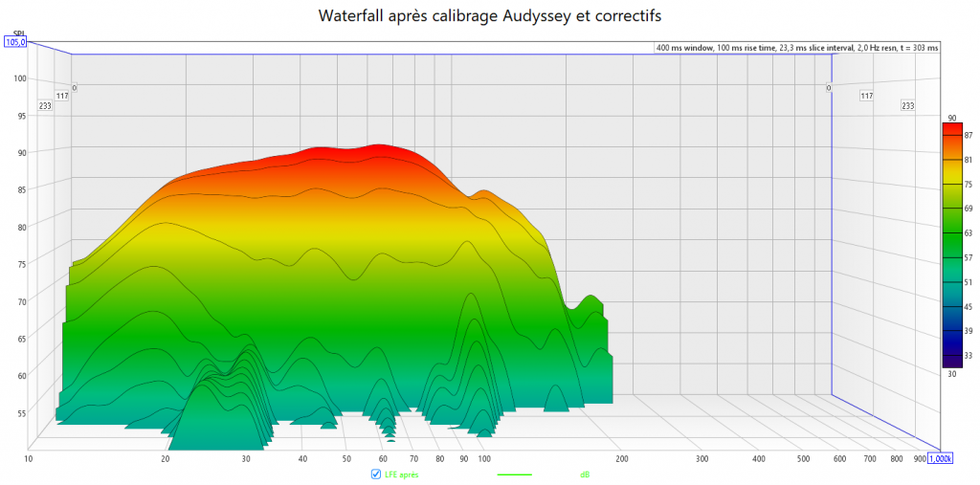Click the red peak of the waterfall

click(x=379, y=148)
